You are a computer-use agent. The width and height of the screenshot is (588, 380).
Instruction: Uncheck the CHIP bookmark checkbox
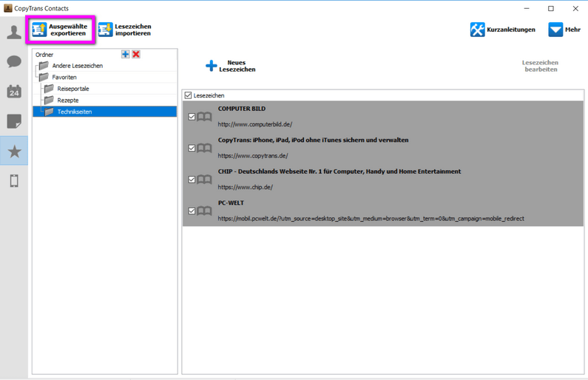pos(192,180)
